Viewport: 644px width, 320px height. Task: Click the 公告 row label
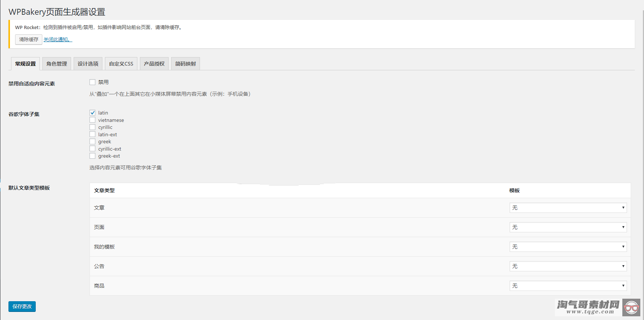[99, 266]
